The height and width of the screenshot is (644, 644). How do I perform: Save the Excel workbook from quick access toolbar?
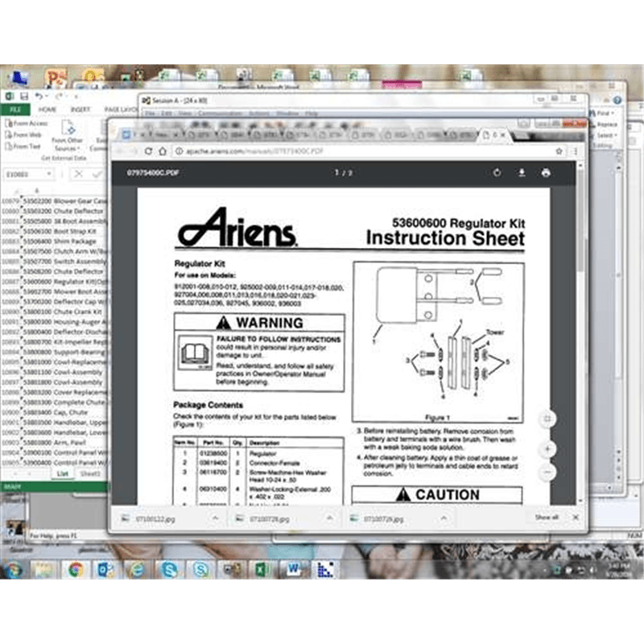tap(24, 97)
